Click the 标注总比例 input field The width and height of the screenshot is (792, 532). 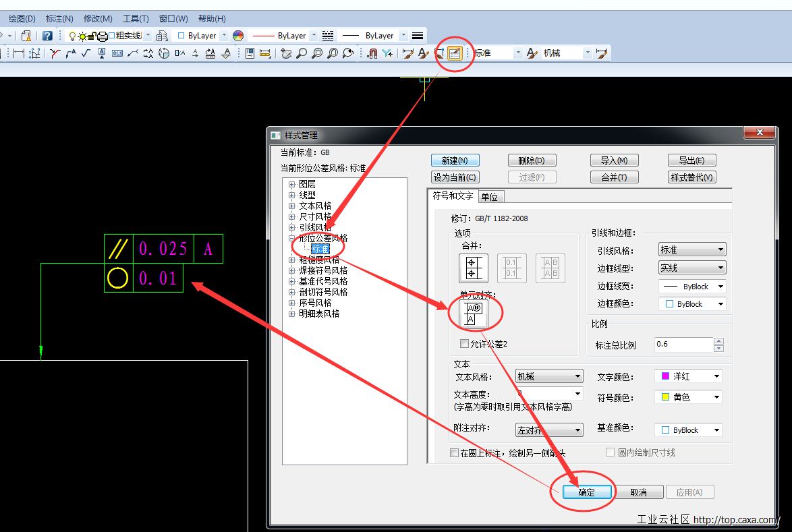coord(683,344)
